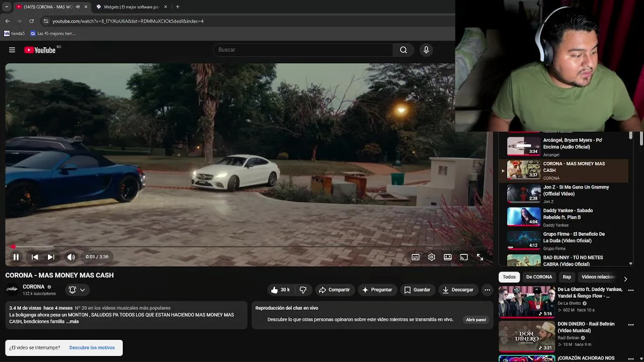Image resolution: width=644 pixels, height=362 pixels.
Task: Select the Rap filter chip
Action: pyautogui.click(x=567, y=277)
